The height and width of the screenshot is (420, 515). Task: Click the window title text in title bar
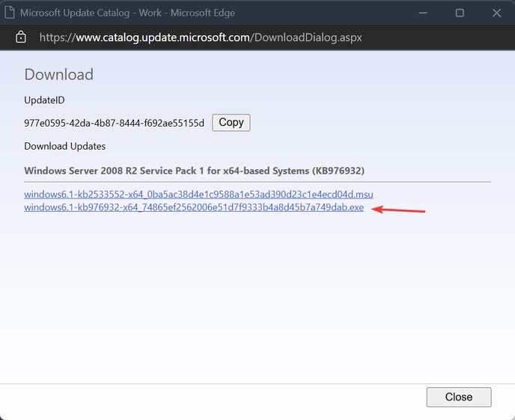[127, 13]
